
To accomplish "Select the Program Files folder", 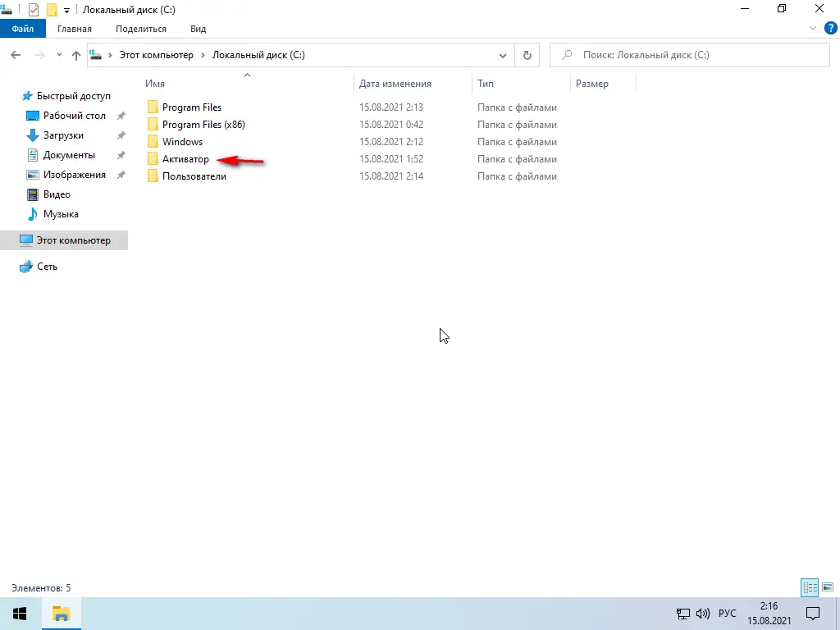I will click(x=192, y=107).
